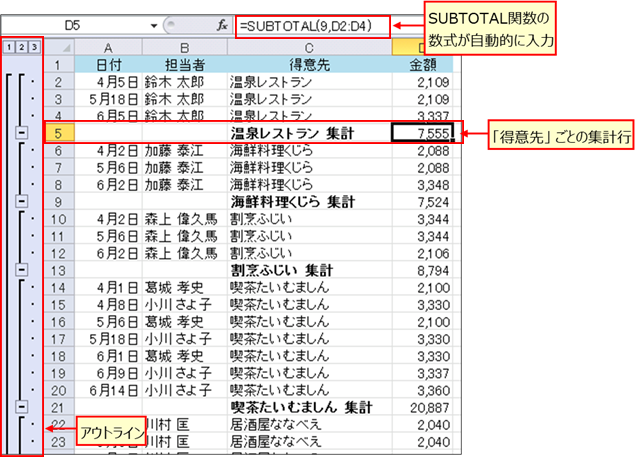Select the 喫茶たいむましん 集計 cell
The width and height of the screenshot is (644, 457).
click(309, 407)
